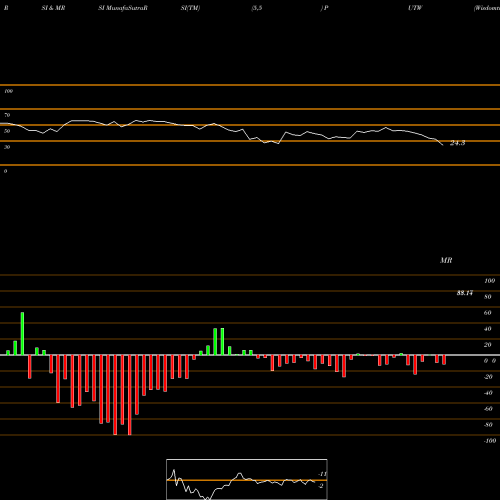Image resolution: width=500 pixels, height=500 pixels.
Task: Click the MR -100 axis label
Action: pos(490,441)
